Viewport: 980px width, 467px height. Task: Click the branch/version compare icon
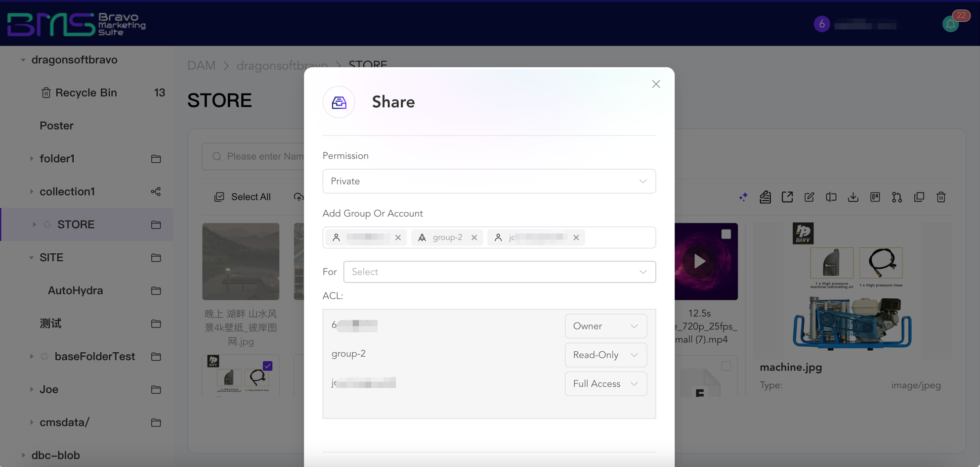[x=897, y=197]
